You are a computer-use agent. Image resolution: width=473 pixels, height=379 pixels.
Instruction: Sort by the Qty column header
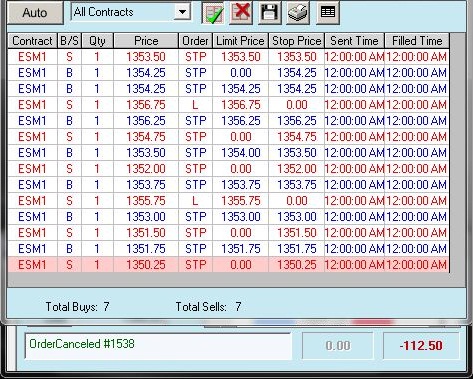[97, 41]
